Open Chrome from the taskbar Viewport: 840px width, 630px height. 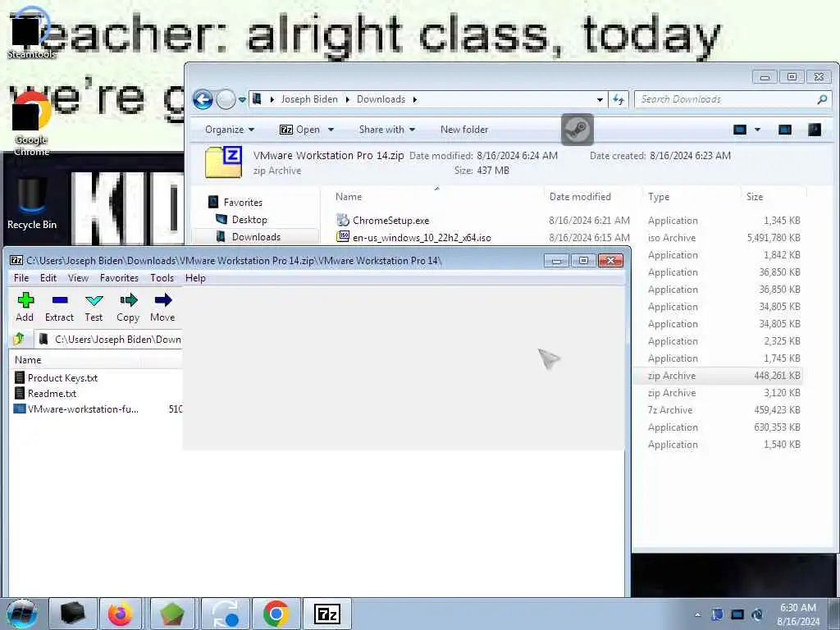(x=276, y=614)
